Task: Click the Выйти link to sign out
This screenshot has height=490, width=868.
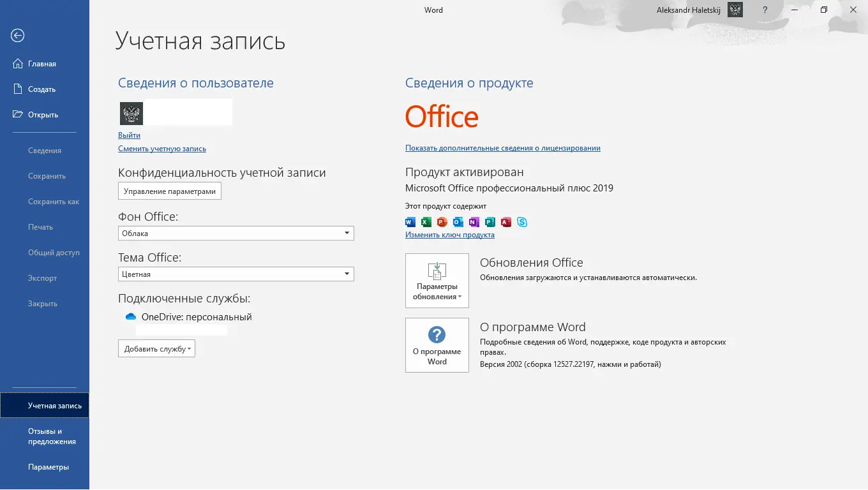Action: [x=129, y=135]
